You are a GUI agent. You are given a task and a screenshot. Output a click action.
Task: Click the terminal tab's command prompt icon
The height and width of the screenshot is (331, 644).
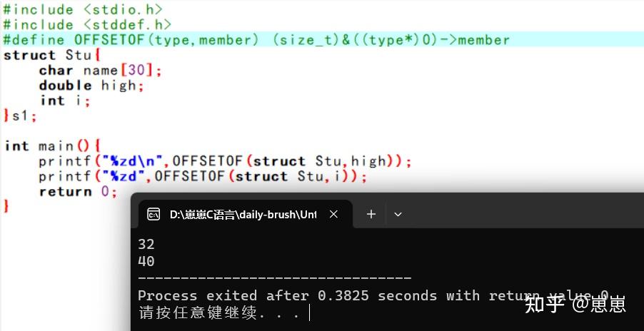(x=154, y=214)
